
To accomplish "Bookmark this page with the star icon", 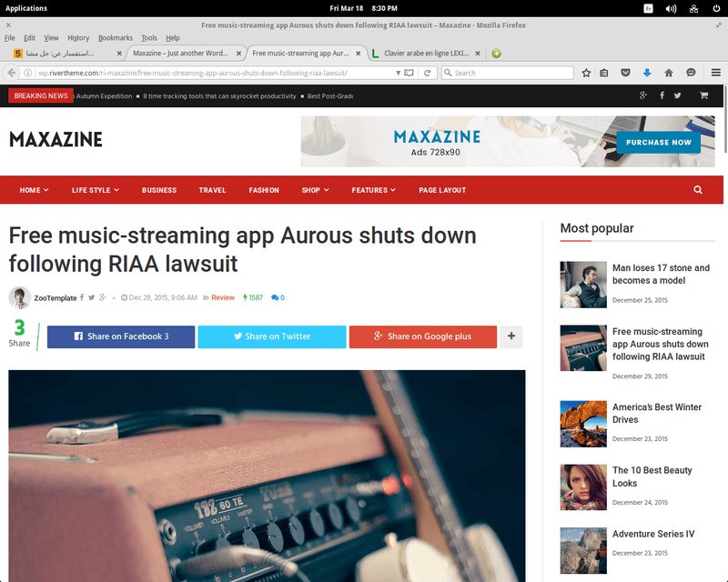I will coord(586,73).
